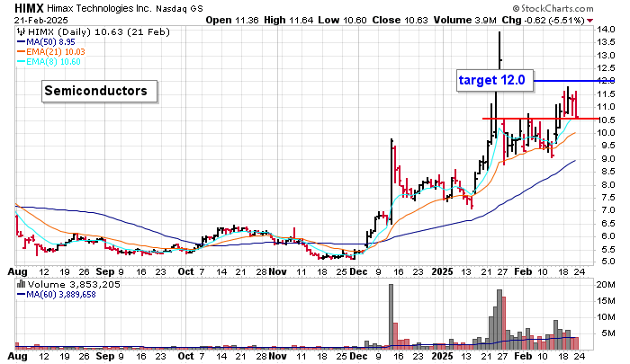
Task: Click the dark blue MA(50) legend line marker
Action: 22,41
